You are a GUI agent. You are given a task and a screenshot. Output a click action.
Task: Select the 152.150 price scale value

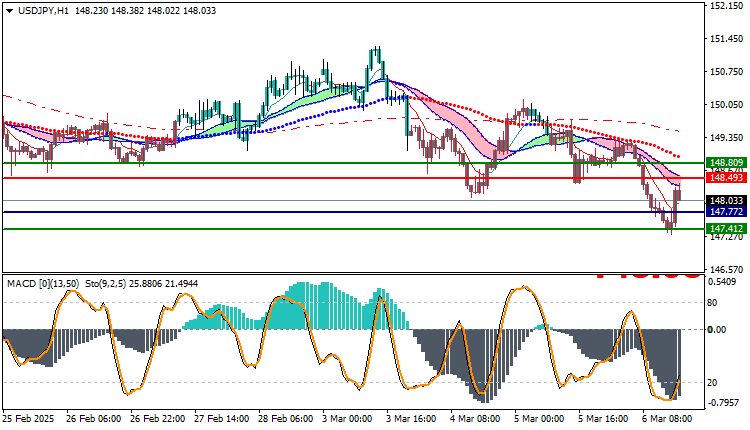(x=727, y=6)
